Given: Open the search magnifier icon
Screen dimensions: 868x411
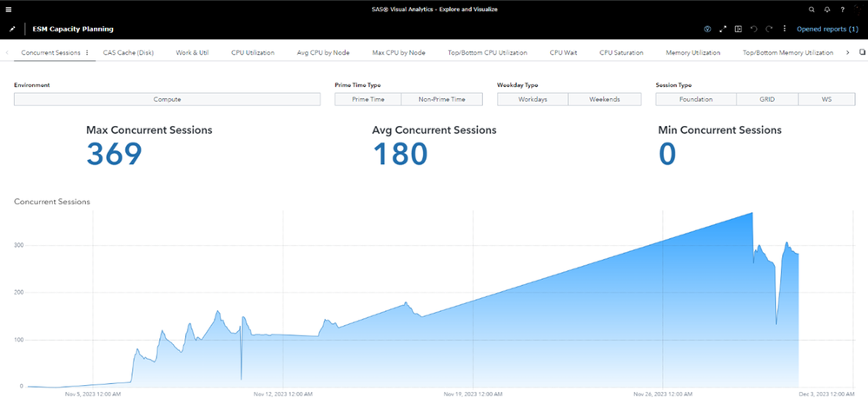Looking at the screenshot, I should [x=812, y=10].
